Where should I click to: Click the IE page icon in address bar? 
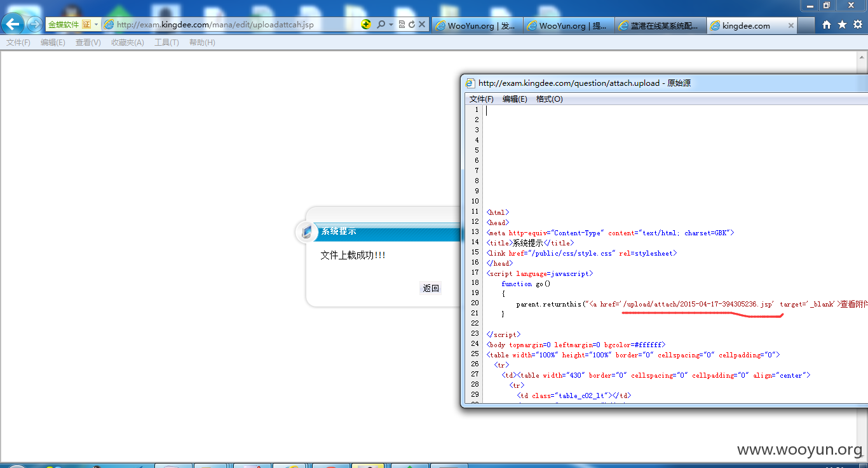coord(109,24)
